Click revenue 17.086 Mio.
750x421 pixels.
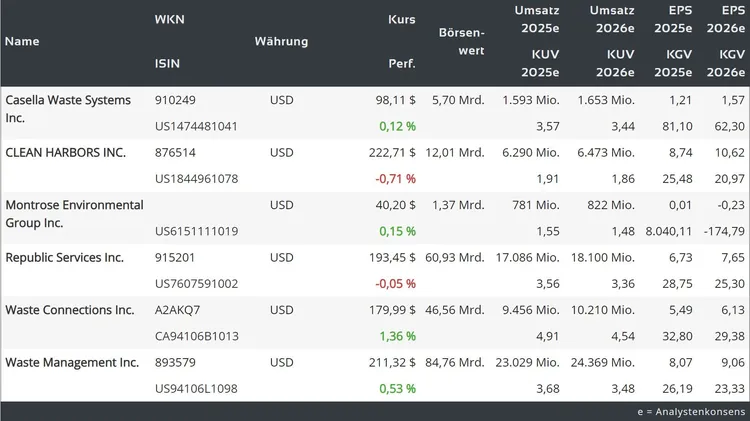coord(528,257)
